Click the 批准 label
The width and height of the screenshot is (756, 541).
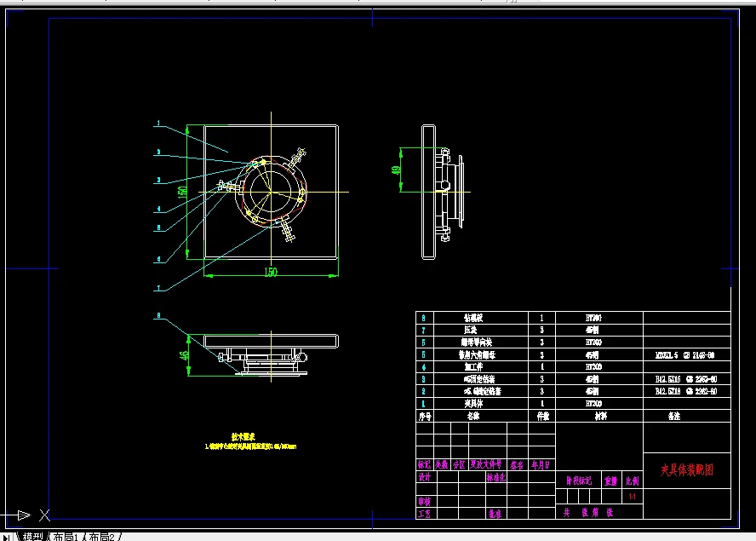click(495, 514)
